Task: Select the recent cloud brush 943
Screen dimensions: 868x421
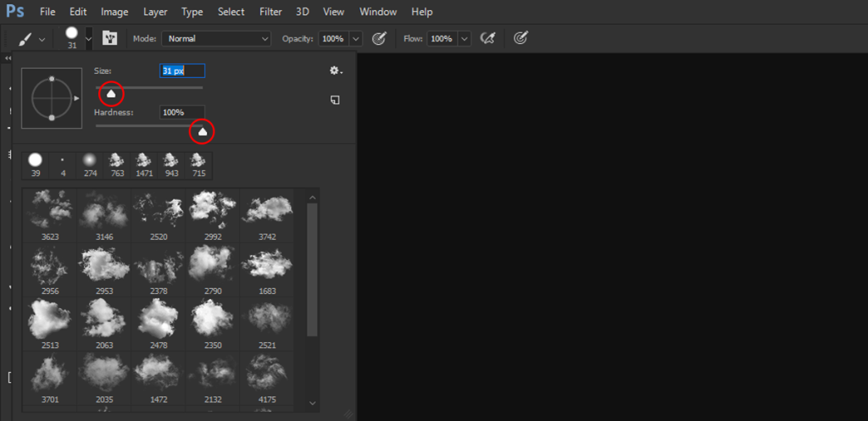Action: tap(171, 165)
